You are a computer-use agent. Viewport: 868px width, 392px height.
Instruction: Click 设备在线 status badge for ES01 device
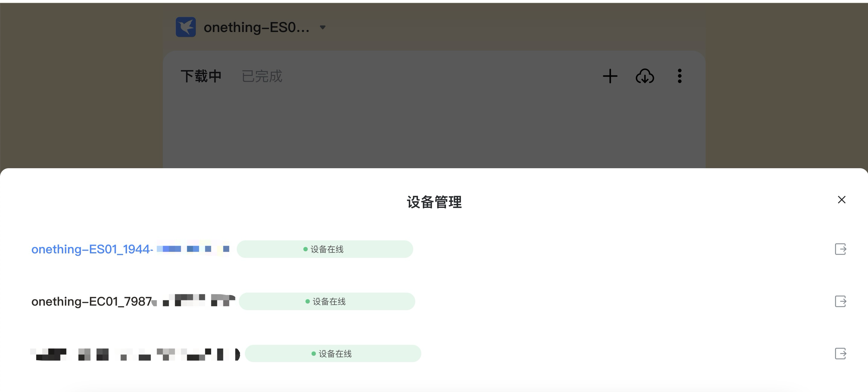325,249
